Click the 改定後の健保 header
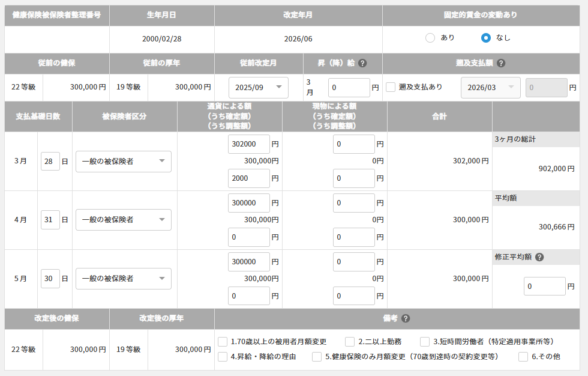This screenshot has height=376, width=588. (x=56, y=318)
